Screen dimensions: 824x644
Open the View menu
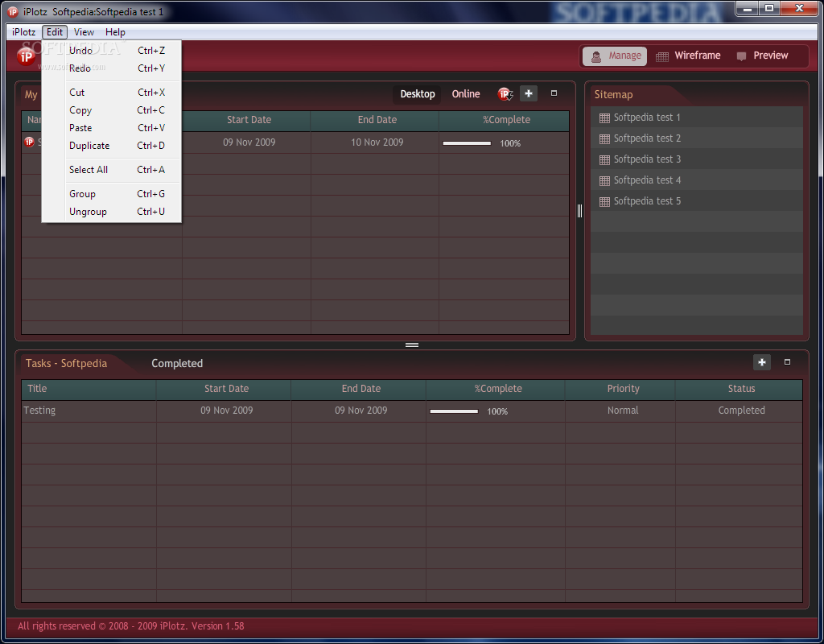pyautogui.click(x=84, y=32)
